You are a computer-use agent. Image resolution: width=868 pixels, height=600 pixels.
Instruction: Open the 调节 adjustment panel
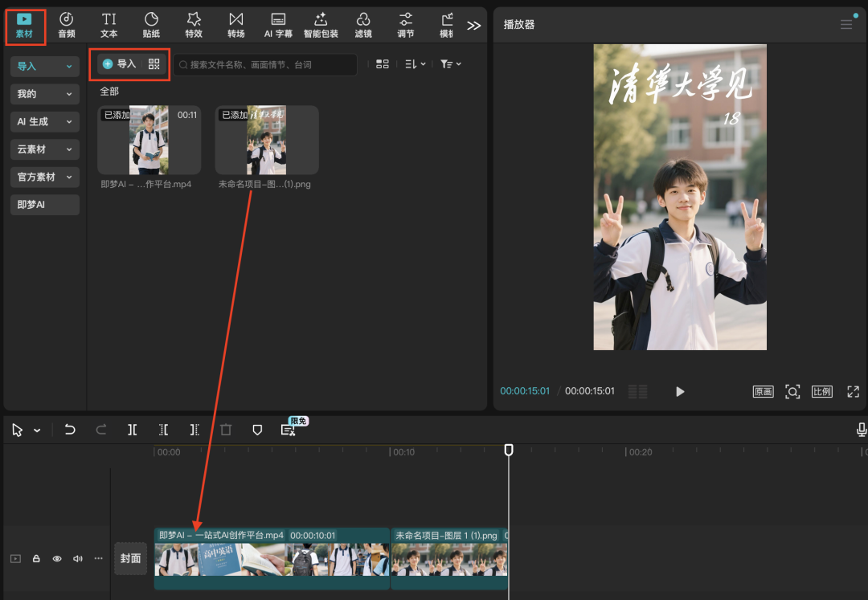click(406, 24)
